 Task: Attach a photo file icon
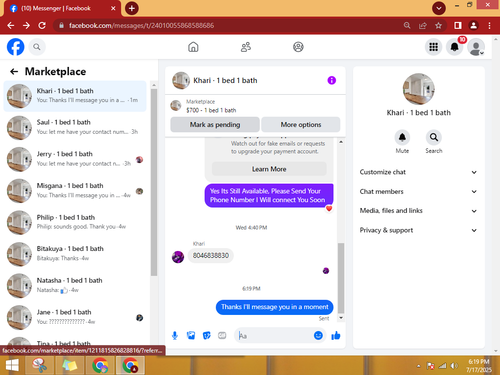191,335
